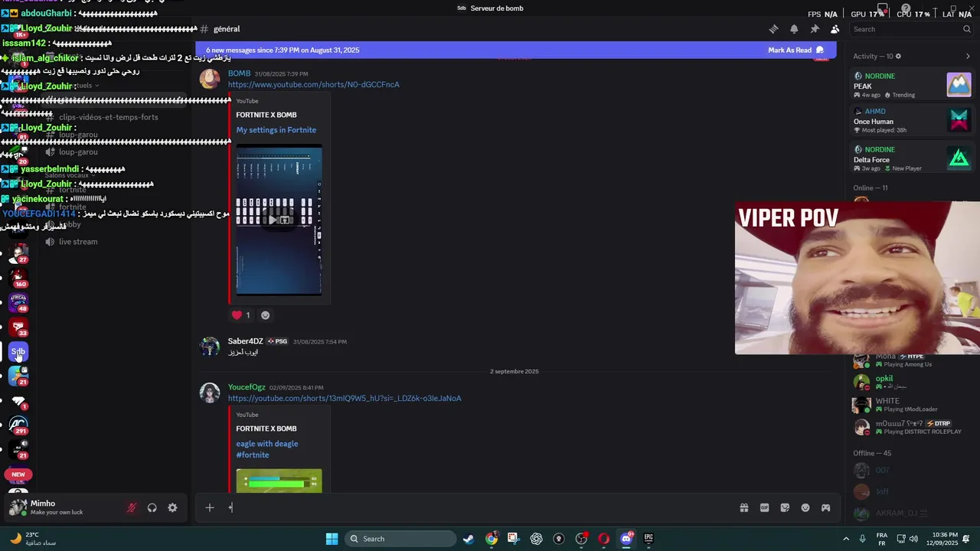This screenshot has width=980, height=551.
Task: Select the server with 33 badge
Action: (x=18, y=328)
